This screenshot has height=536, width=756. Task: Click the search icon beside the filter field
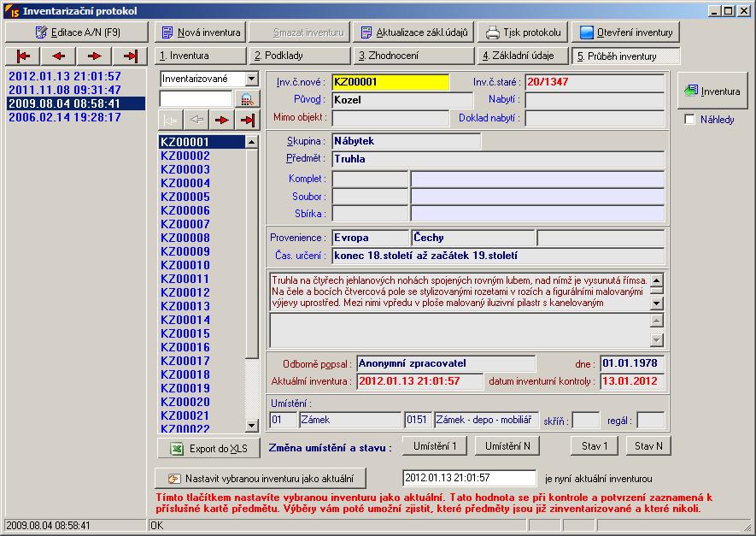pyautogui.click(x=247, y=99)
